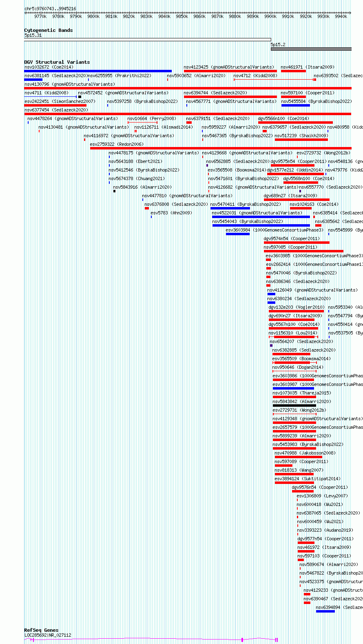Click nsv597085 (Cooper2011) label
The image size is (363, 644).
(x=290, y=247)
